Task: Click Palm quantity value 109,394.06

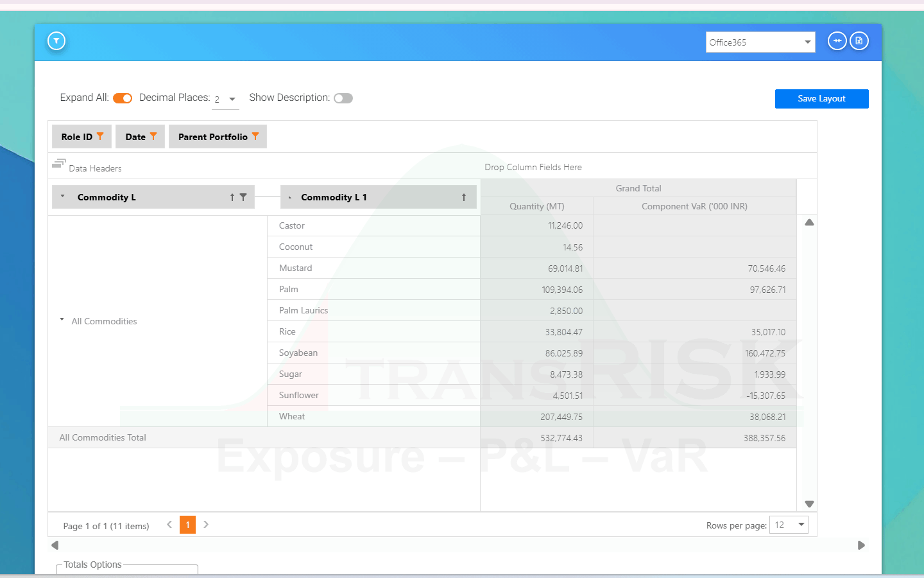Action: [562, 290]
